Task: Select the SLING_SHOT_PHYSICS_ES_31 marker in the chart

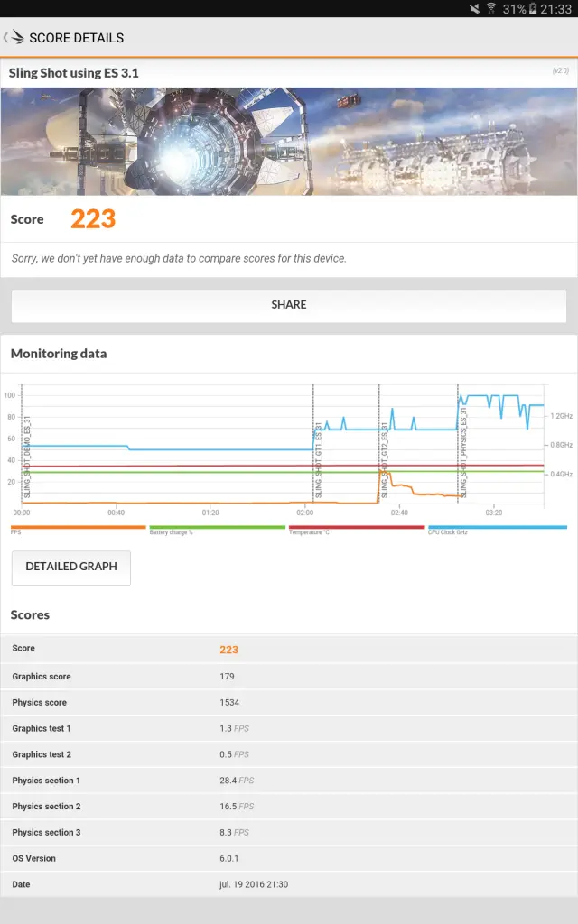Action: point(463,460)
